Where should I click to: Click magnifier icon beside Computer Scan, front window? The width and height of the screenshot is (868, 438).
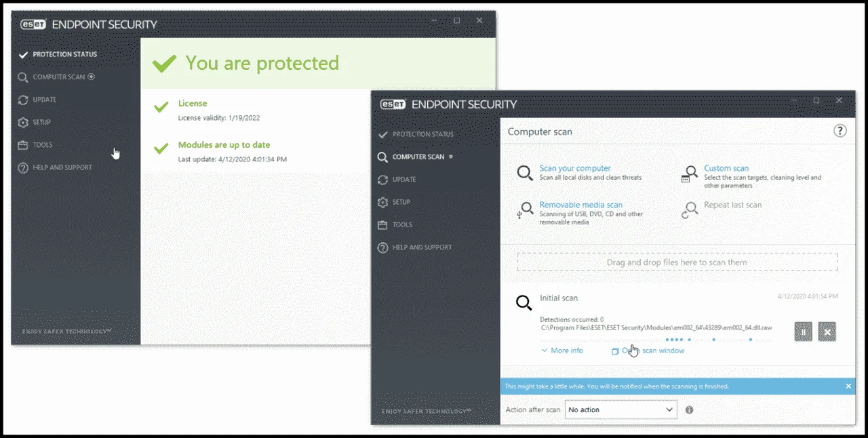382,157
